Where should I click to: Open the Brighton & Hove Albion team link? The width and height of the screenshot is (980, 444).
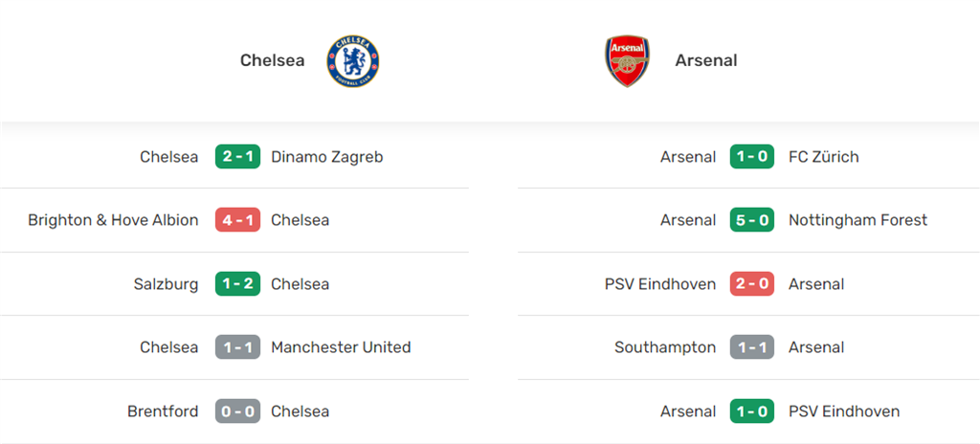(x=113, y=220)
